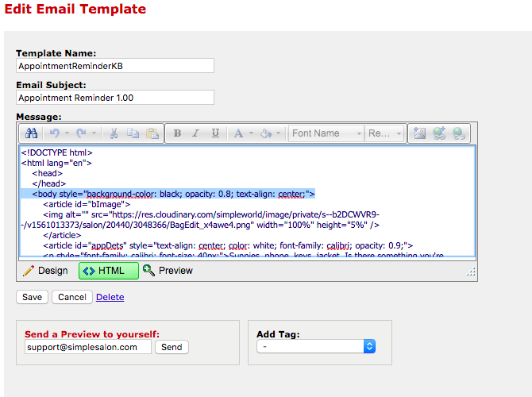
Task: Click the article id="appDets" line
Action: tap(228, 245)
